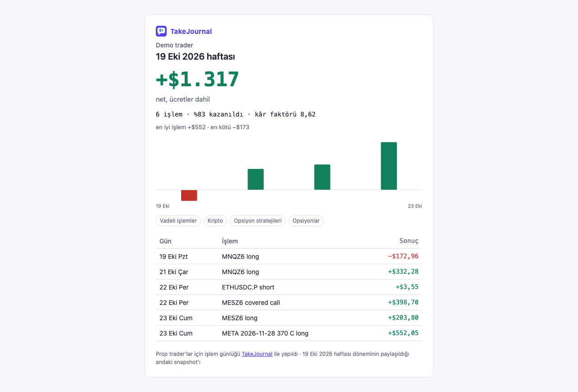This screenshot has width=578, height=392.
Task: Click the net, ücretler dahil caption
Action: (x=183, y=99)
